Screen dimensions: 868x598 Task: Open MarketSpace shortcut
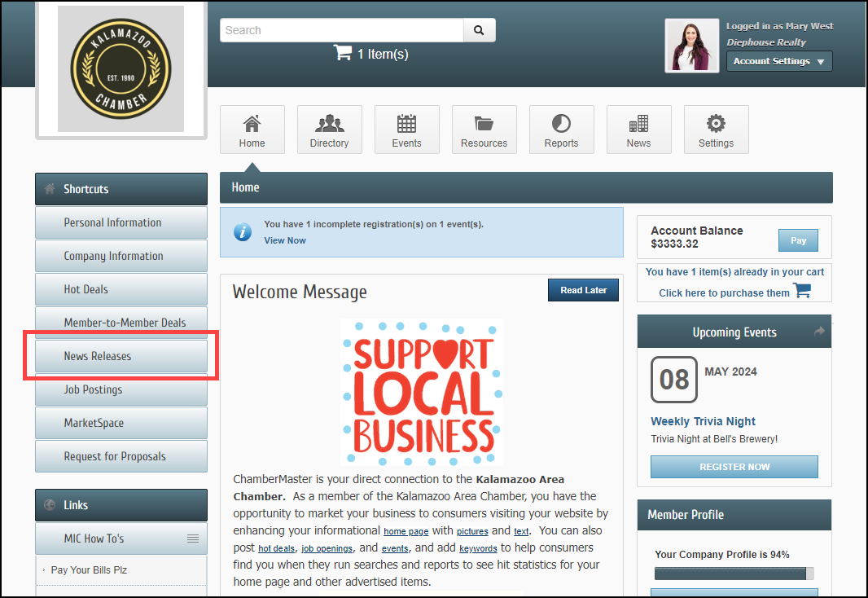(121, 423)
